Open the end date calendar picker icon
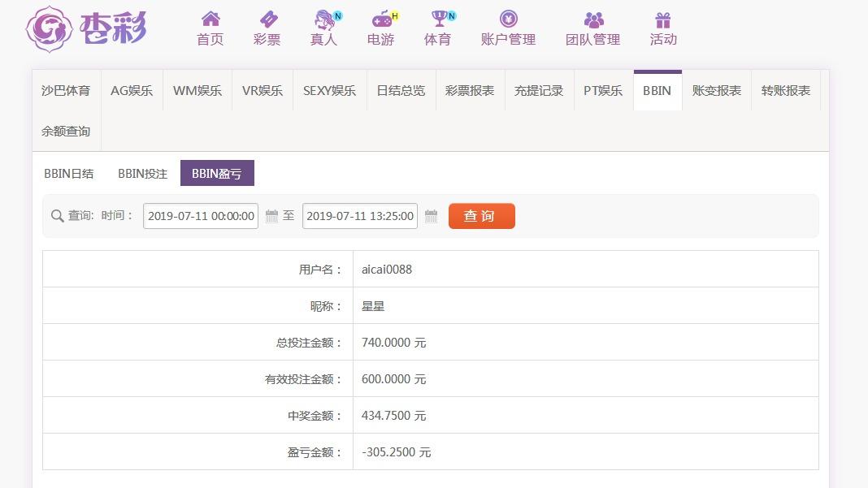This screenshot has width=868, height=488. (x=432, y=216)
